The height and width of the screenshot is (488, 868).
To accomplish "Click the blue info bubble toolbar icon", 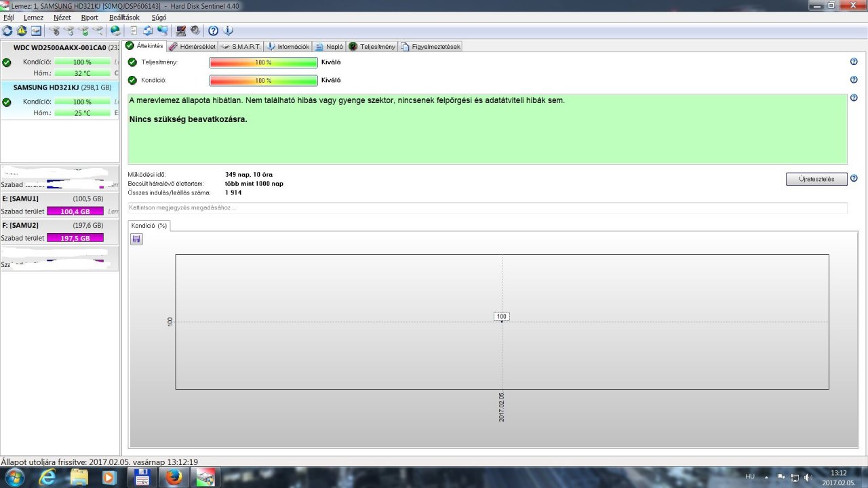I will click(x=228, y=30).
